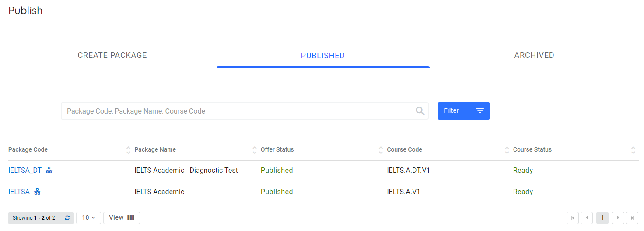
Task: Switch to the Create Package tab
Action: click(x=112, y=55)
